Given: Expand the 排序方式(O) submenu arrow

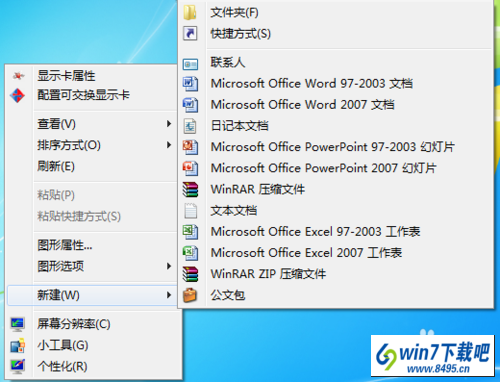Looking at the screenshot, I should tap(169, 145).
